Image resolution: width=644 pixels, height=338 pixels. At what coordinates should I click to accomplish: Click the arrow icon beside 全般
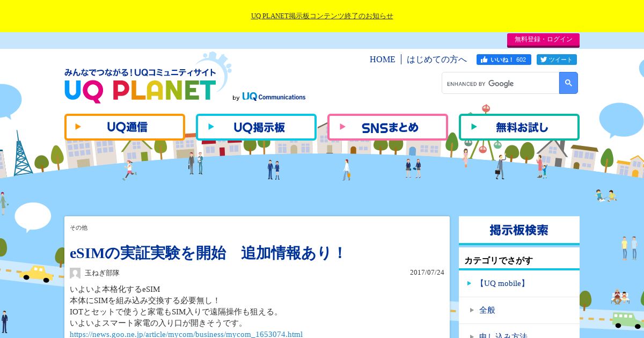point(472,310)
